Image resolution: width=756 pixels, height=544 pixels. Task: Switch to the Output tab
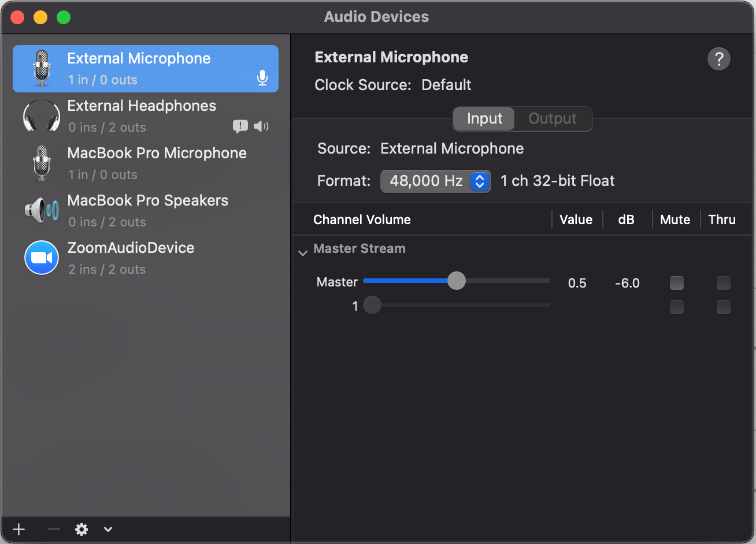click(552, 118)
